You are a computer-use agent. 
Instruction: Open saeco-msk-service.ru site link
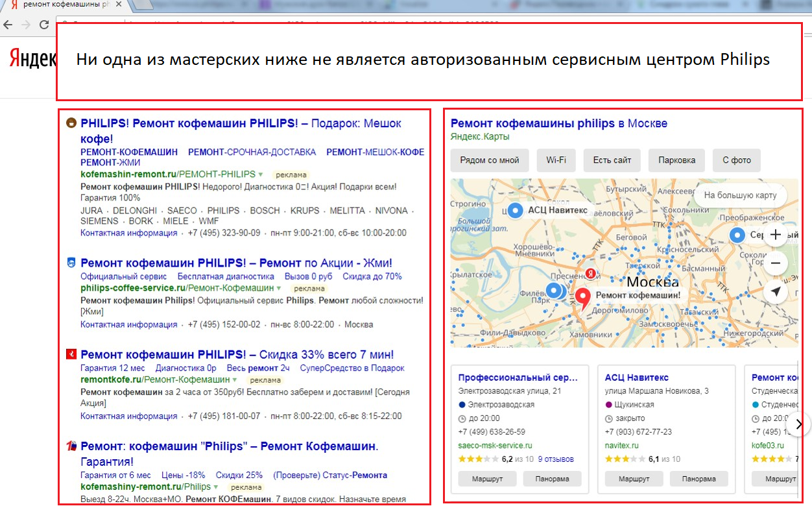click(495, 446)
